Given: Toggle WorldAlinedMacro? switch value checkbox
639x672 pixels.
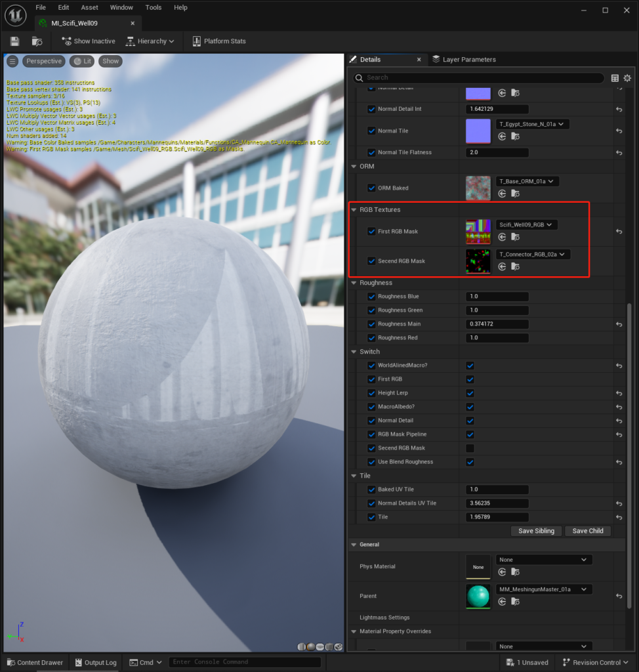Looking at the screenshot, I should [470, 366].
